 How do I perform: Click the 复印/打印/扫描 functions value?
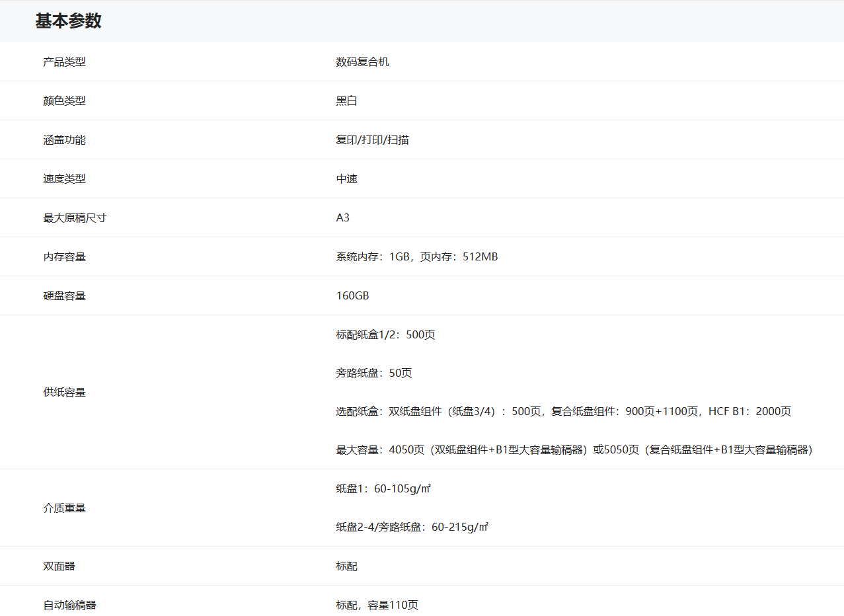pyautogui.click(x=372, y=140)
